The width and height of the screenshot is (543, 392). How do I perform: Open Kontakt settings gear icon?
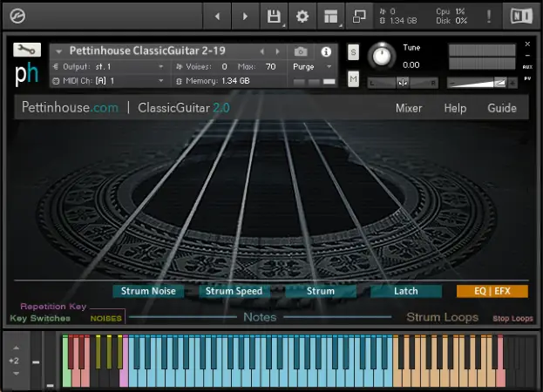[x=302, y=16]
